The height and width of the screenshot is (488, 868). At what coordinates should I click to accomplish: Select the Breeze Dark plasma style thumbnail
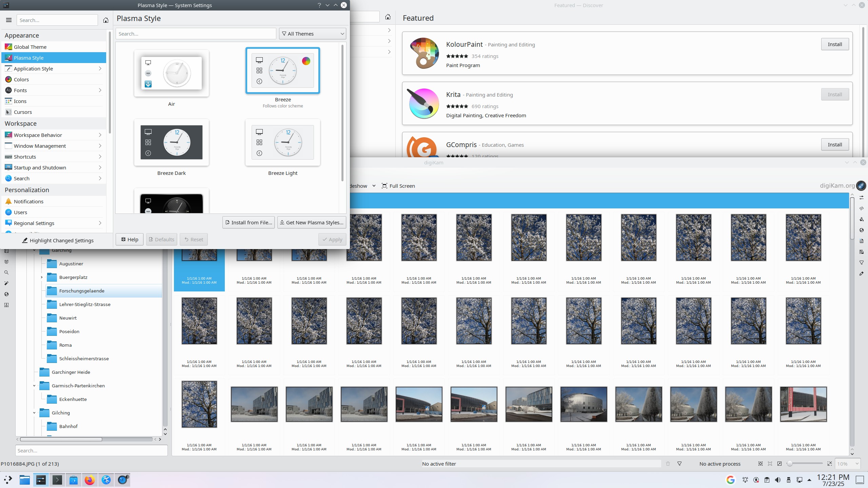pyautogui.click(x=172, y=142)
